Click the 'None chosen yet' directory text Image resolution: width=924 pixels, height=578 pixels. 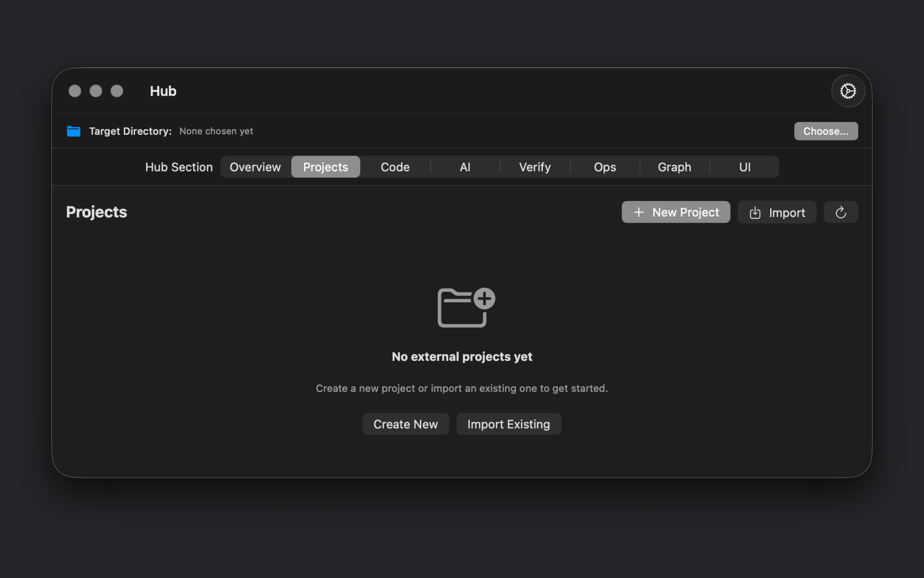click(x=216, y=131)
